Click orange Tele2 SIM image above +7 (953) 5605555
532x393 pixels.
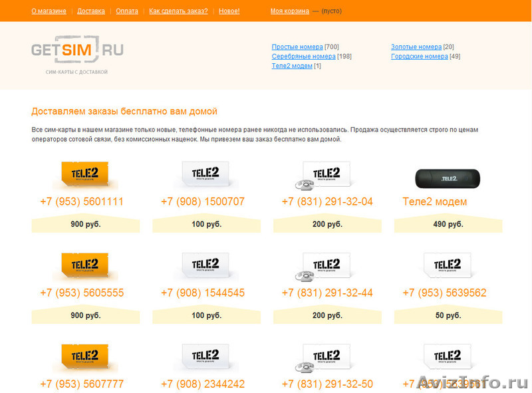click(x=85, y=266)
